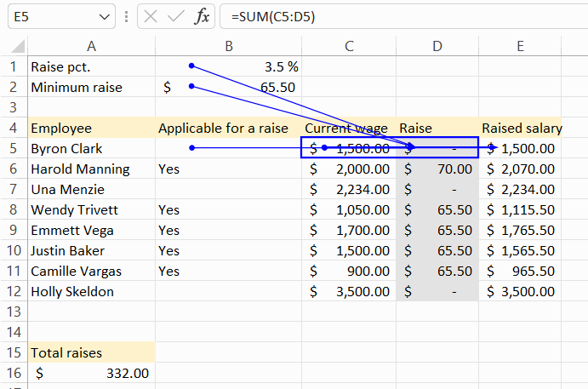
Task: Select row 16 header
Action: [14, 373]
